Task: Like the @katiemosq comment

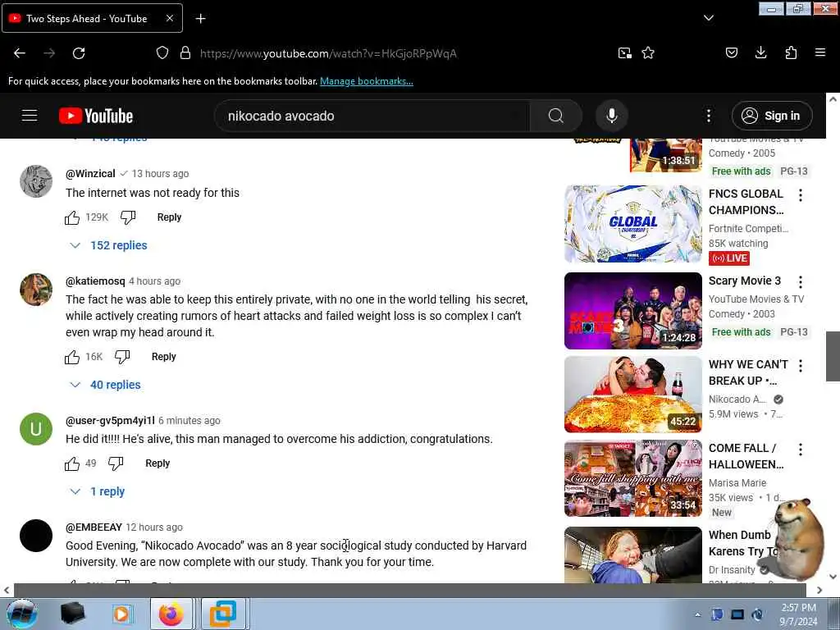Action: [72, 357]
